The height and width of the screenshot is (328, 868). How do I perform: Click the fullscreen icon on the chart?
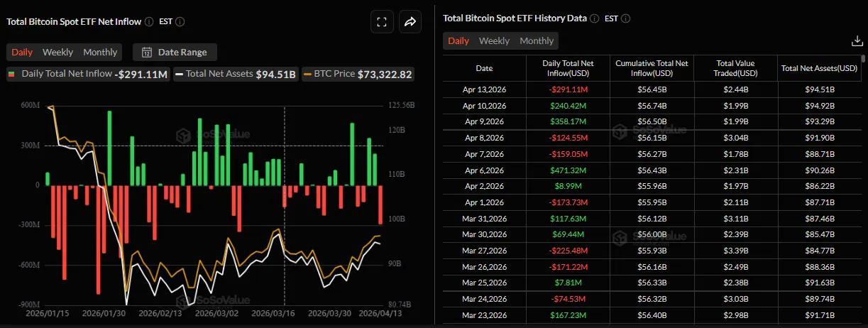(x=382, y=22)
